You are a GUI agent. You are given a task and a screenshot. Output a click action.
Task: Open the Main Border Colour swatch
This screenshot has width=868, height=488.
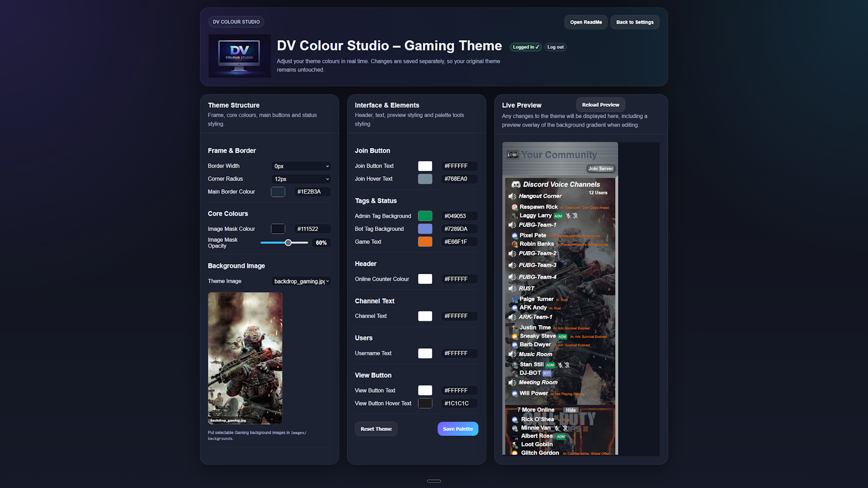pos(278,192)
